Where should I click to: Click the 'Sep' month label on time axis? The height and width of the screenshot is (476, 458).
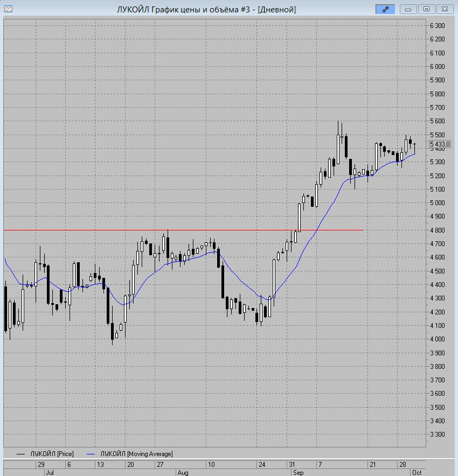tap(299, 473)
